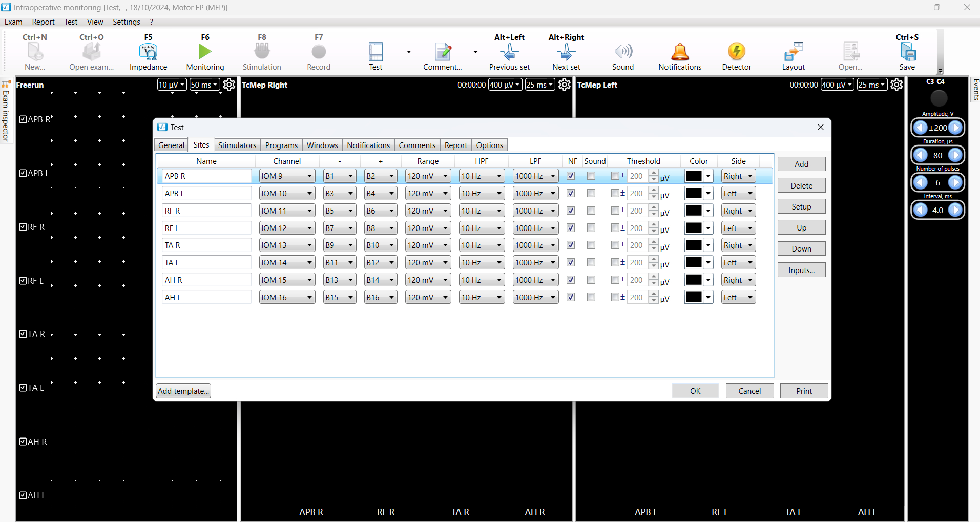
Task: Expand the Side dropdown for APB L
Action: pyautogui.click(x=738, y=193)
